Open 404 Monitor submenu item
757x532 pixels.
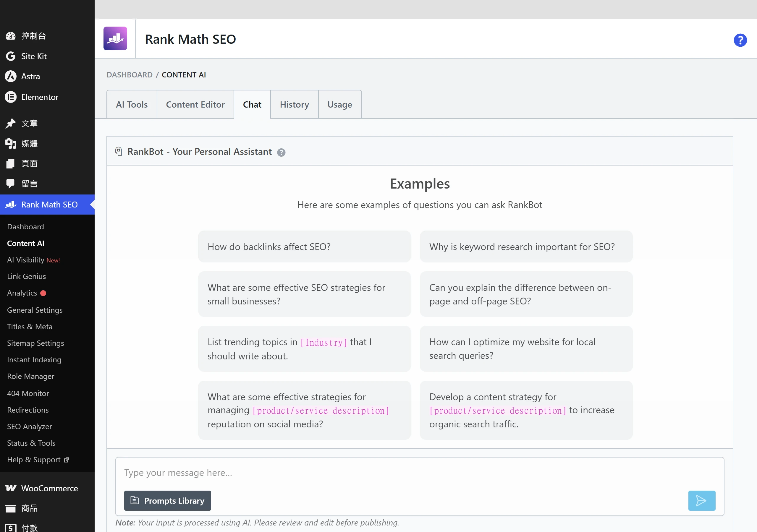click(x=28, y=393)
